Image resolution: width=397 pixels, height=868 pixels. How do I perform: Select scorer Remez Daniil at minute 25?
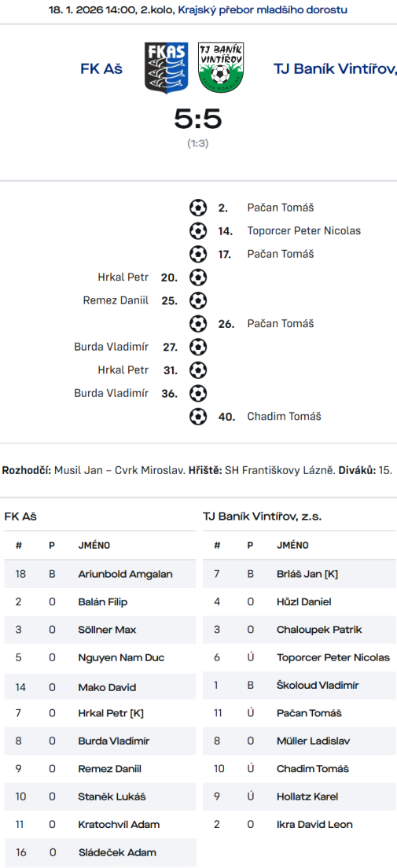pyautogui.click(x=116, y=300)
